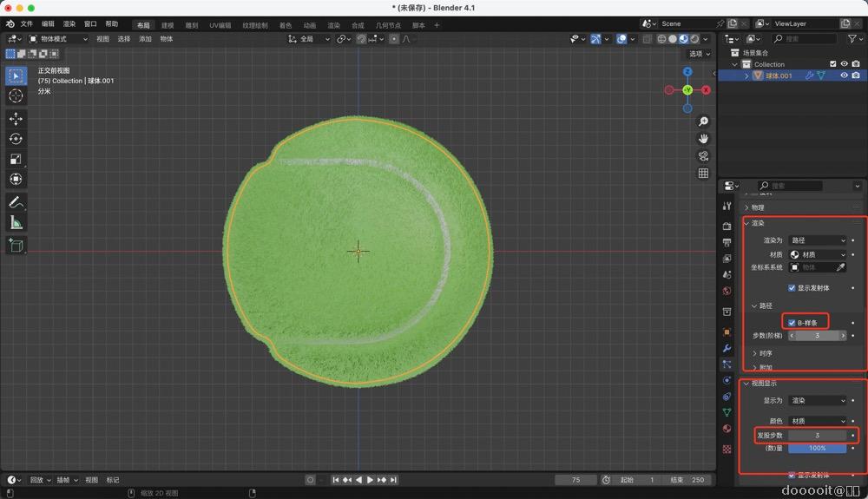This screenshot has height=499, width=868.
Task: Select the Move tool in the left toolbar
Action: click(16, 119)
